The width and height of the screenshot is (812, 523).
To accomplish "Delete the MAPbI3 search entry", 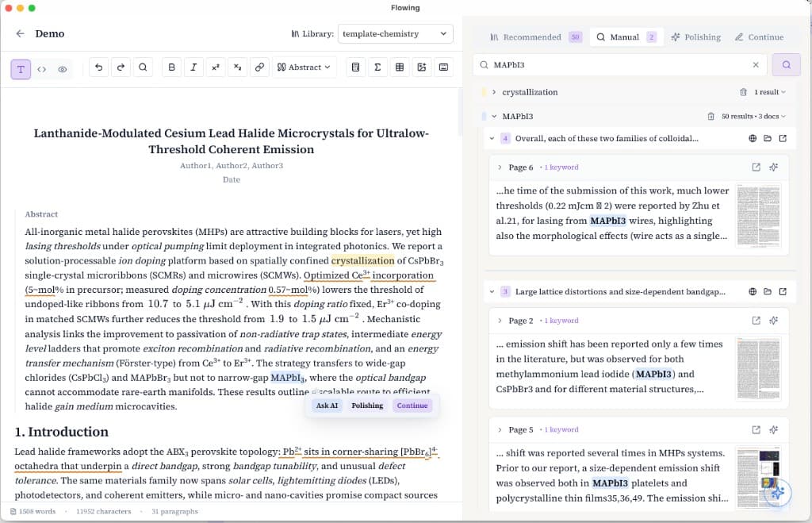I will [x=710, y=116].
